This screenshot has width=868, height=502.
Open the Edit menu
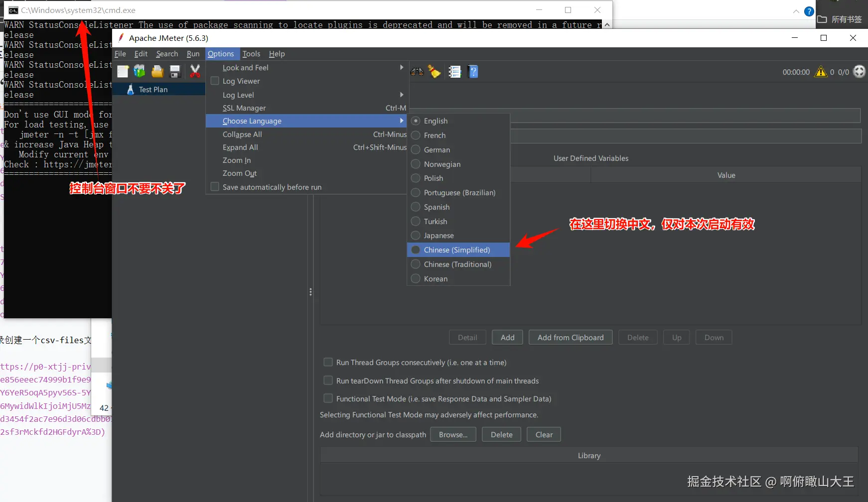pos(141,54)
